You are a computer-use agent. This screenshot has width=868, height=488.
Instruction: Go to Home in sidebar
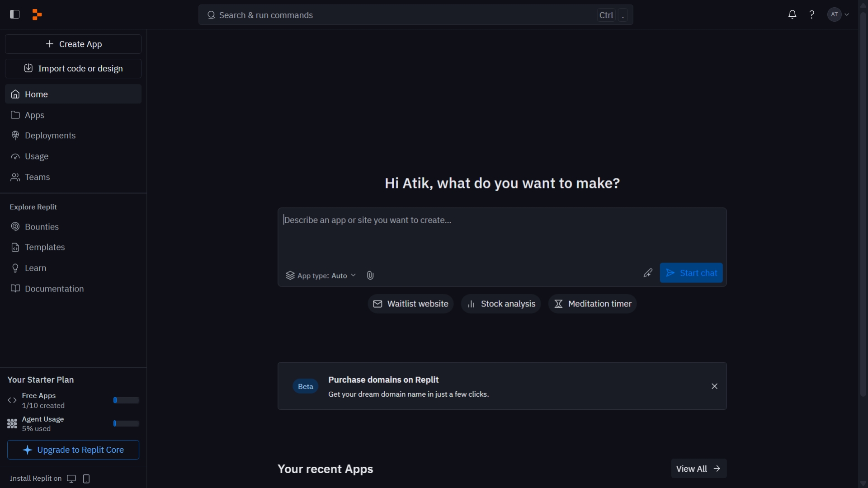click(73, 94)
